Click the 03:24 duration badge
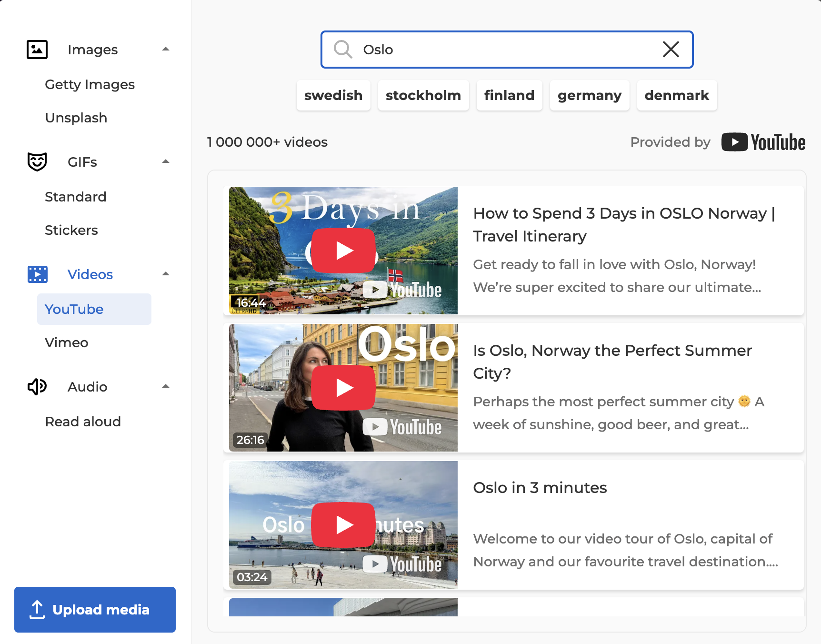Viewport: 821px width, 644px height. click(x=252, y=577)
